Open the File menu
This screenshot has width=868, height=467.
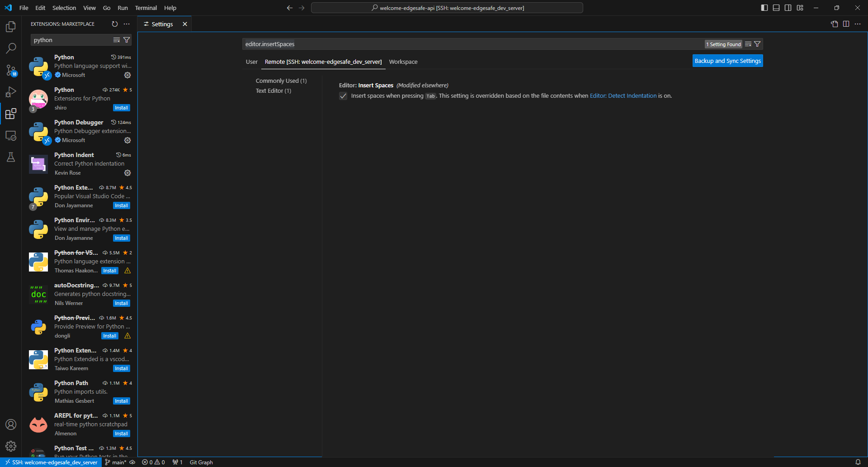click(x=24, y=8)
